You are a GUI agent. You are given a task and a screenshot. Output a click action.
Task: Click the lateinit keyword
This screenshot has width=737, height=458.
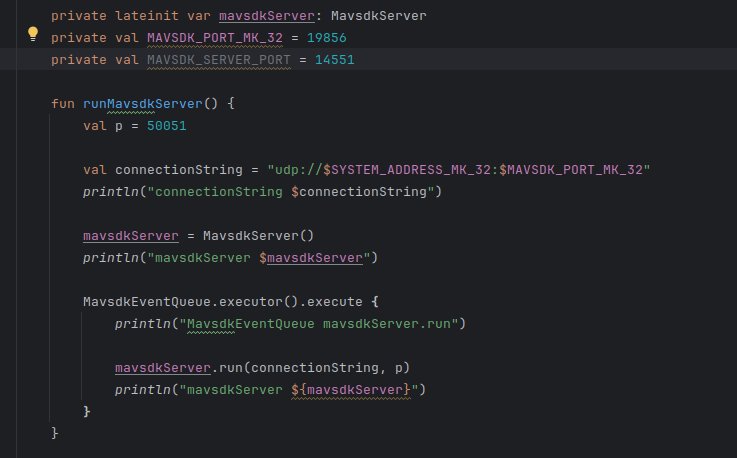(x=147, y=16)
